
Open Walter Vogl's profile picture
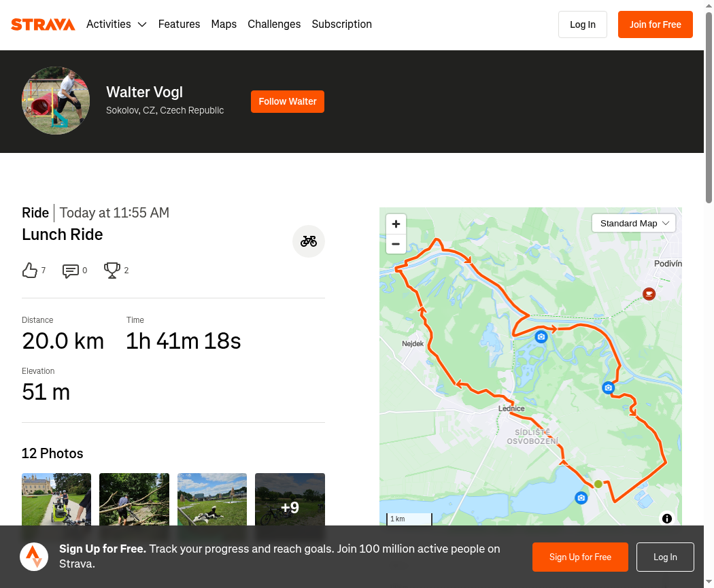[x=56, y=101]
